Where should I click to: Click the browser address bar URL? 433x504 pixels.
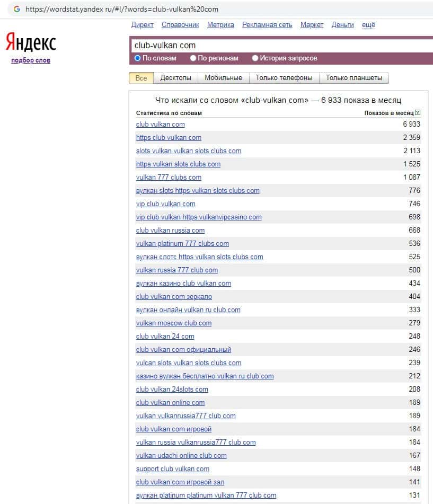pos(122,9)
